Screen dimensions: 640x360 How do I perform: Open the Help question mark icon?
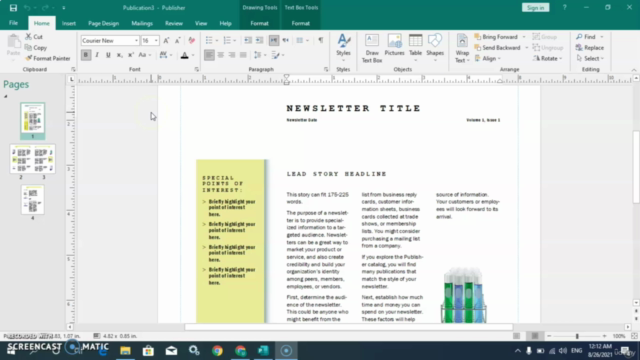click(x=564, y=8)
